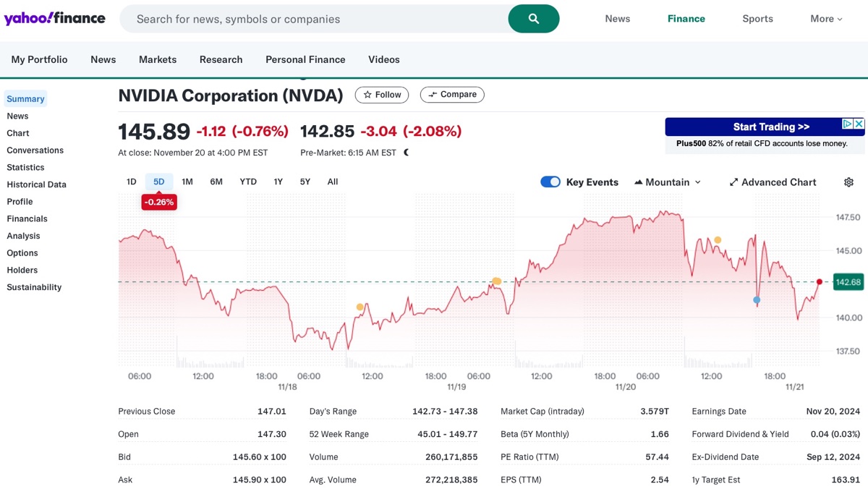Click the Yahoo Finance logo
This screenshot has width=868, height=489.
click(x=54, y=17)
